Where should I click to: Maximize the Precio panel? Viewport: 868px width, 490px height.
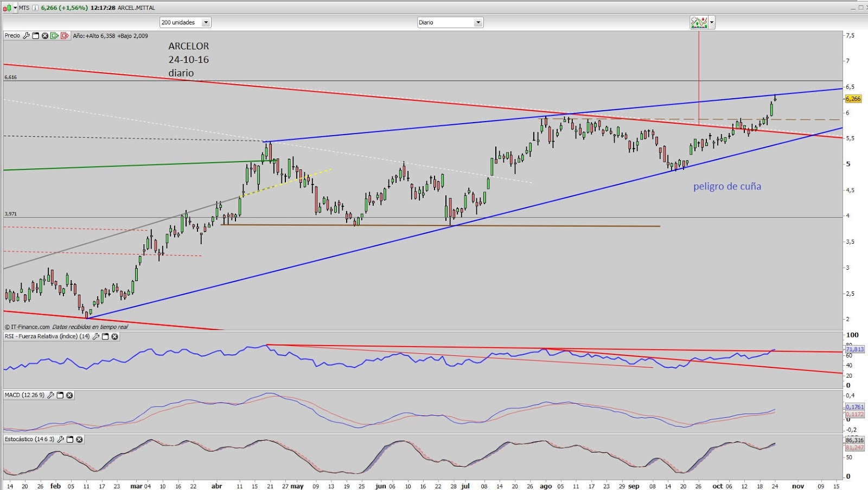point(36,36)
